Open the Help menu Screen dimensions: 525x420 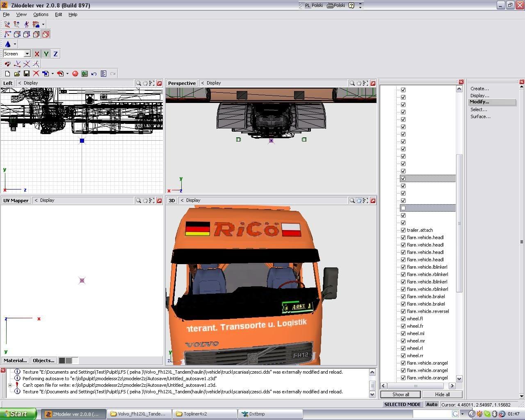[x=73, y=14]
